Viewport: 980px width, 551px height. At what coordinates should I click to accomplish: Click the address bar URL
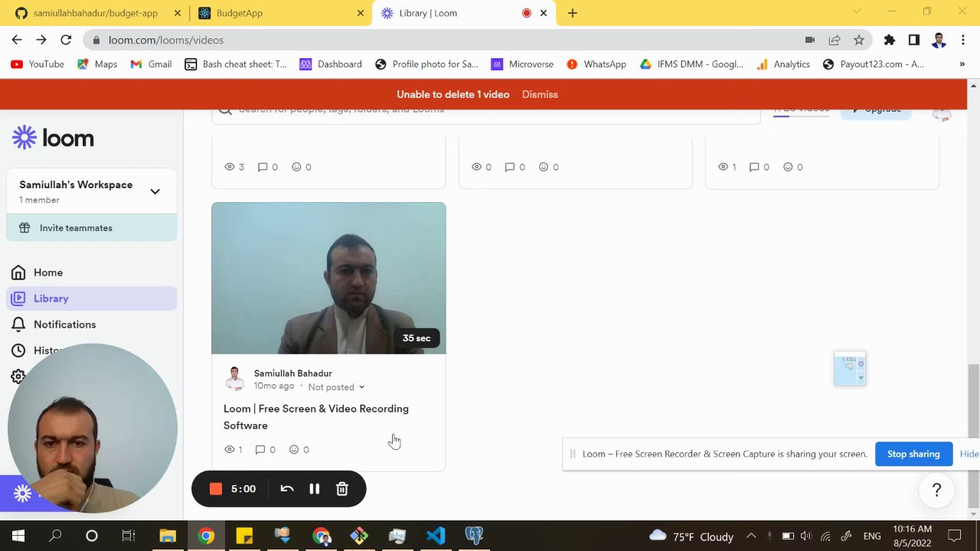tap(166, 40)
